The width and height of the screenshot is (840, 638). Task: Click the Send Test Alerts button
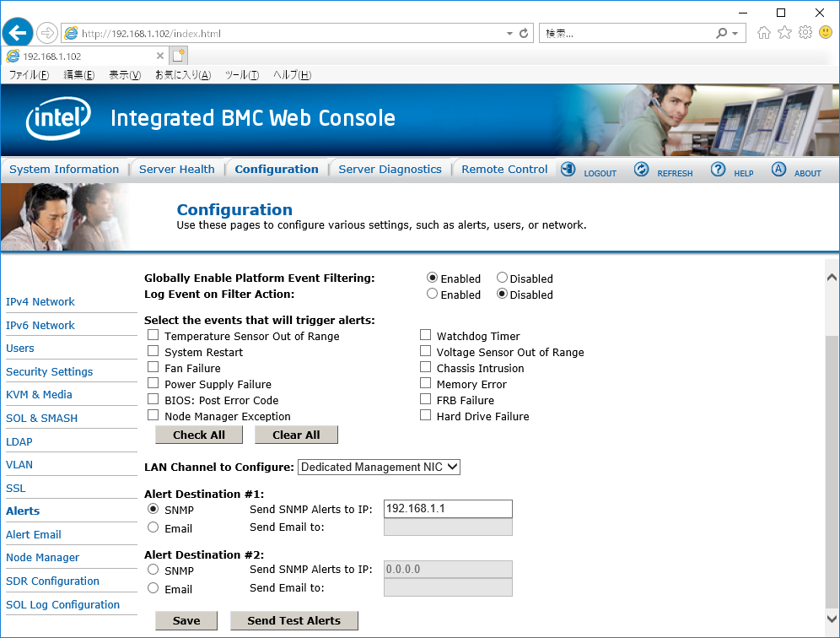tap(294, 621)
